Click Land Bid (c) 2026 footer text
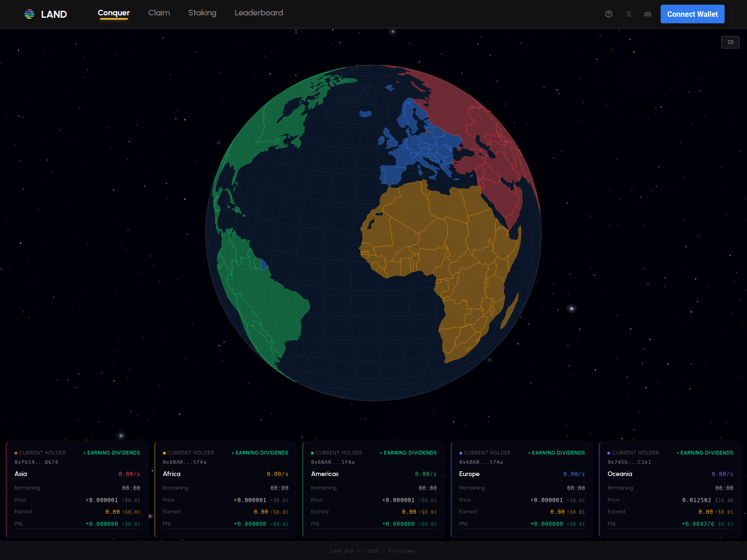The width and height of the screenshot is (747, 560). [354, 551]
